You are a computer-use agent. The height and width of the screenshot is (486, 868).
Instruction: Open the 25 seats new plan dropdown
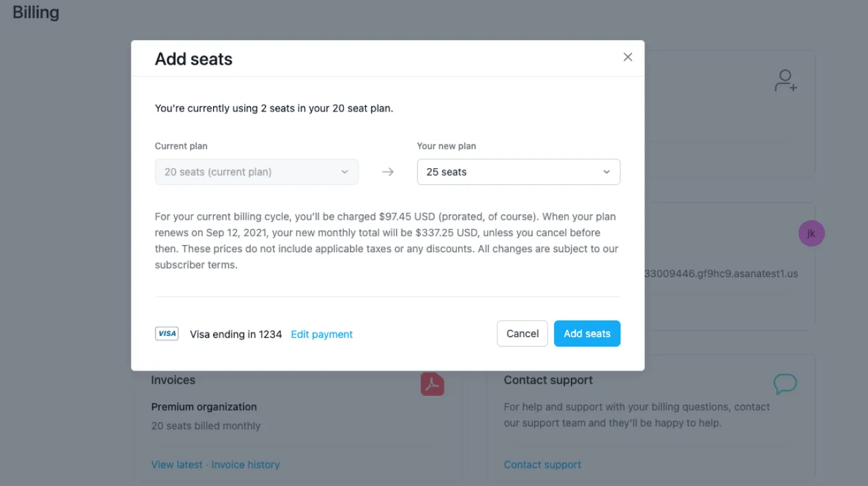coord(518,172)
